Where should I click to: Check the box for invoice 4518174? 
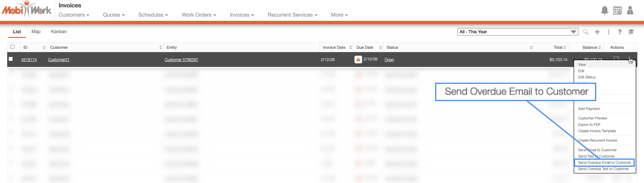(x=11, y=59)
